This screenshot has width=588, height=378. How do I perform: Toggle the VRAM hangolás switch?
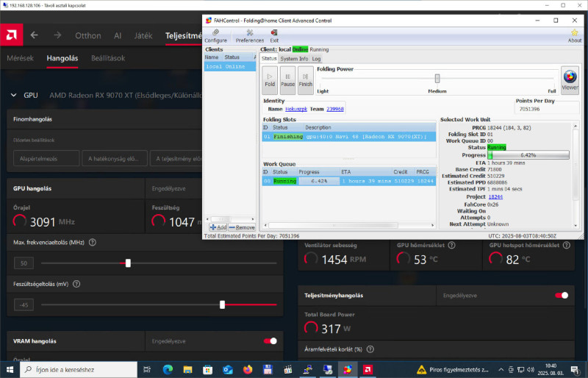[270, 341]
